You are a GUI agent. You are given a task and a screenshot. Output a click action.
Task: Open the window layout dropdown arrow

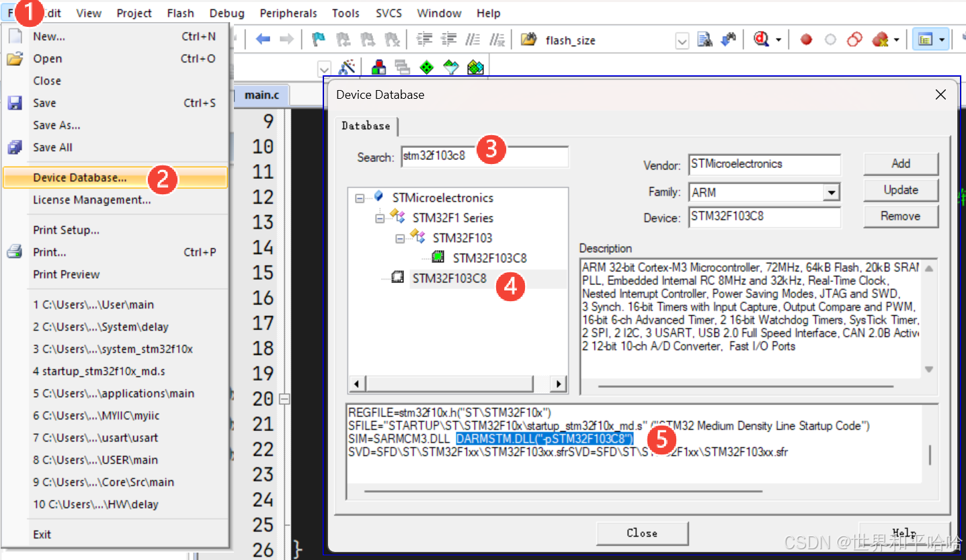(x=942, y=40)
